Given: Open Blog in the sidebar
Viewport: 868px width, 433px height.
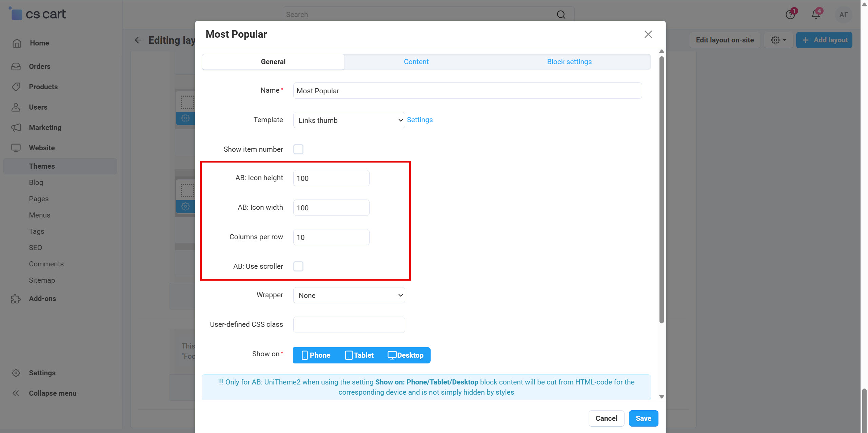Looking at the screenshot, I should tap(36, 183).
